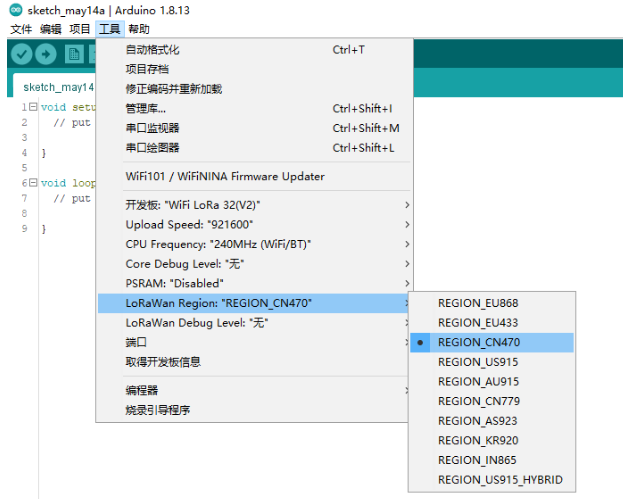Expand the CPU Frequency 240MHz submenu
This screenshot has height=499, width=623.
click(x=255, y=244)
